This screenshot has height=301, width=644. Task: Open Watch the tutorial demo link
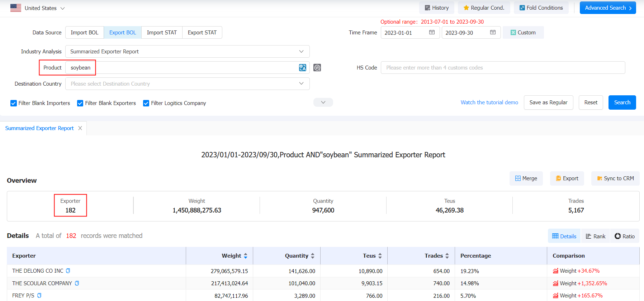coord(489,102)
